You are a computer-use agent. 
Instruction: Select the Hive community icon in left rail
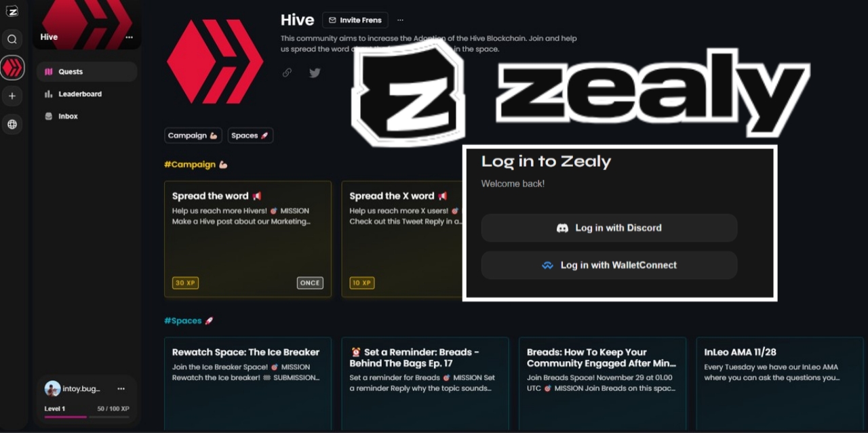pos(12,67)
